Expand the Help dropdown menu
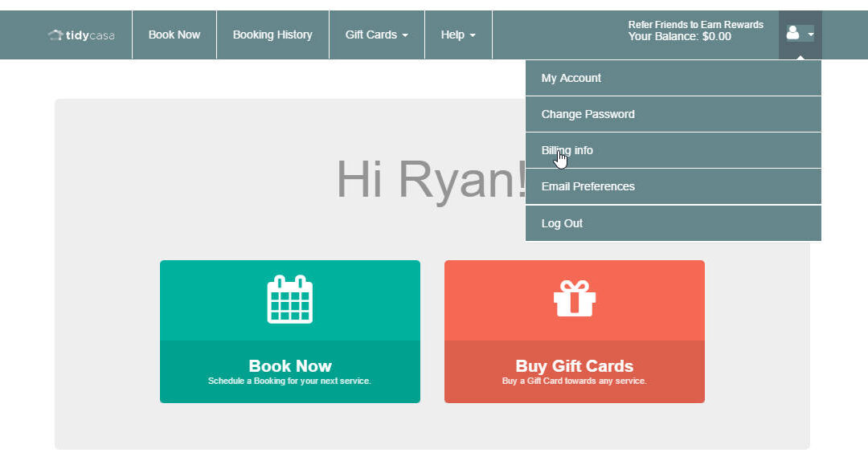This screenshot has height=473, width=868. click(x=458, y=35)
